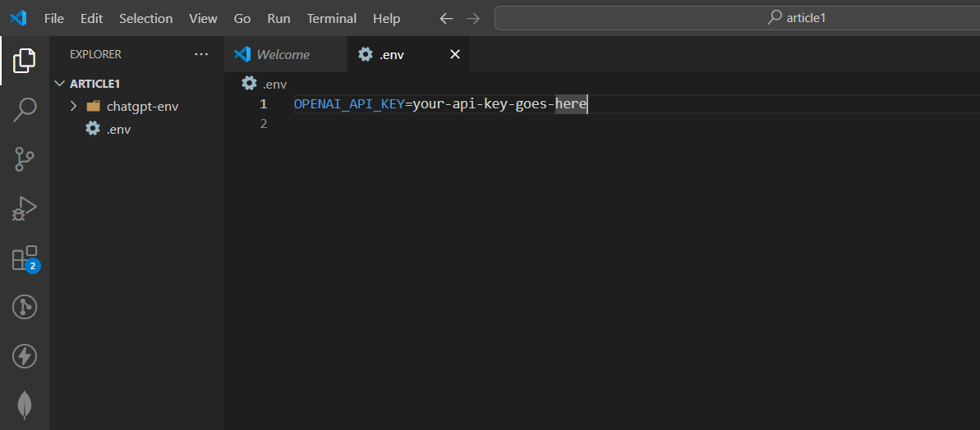Open the Selection menu
This screenshot has width=980, height=430.
coord(145,18)
